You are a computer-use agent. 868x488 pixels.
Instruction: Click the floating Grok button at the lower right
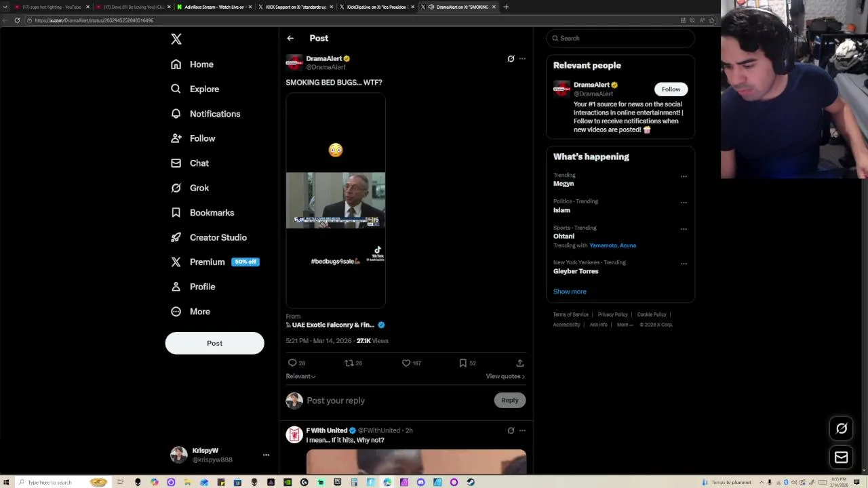(842, 428)
